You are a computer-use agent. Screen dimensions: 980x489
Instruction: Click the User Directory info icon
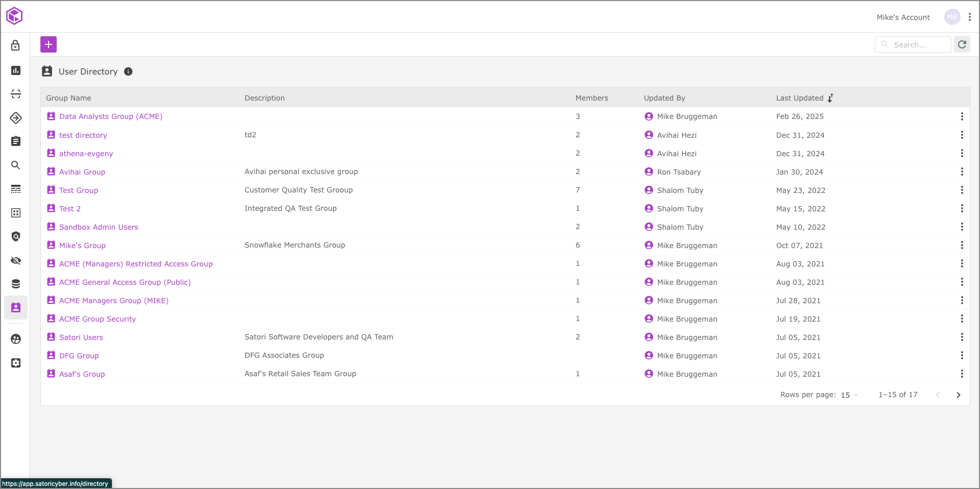(x=128, y=71)
